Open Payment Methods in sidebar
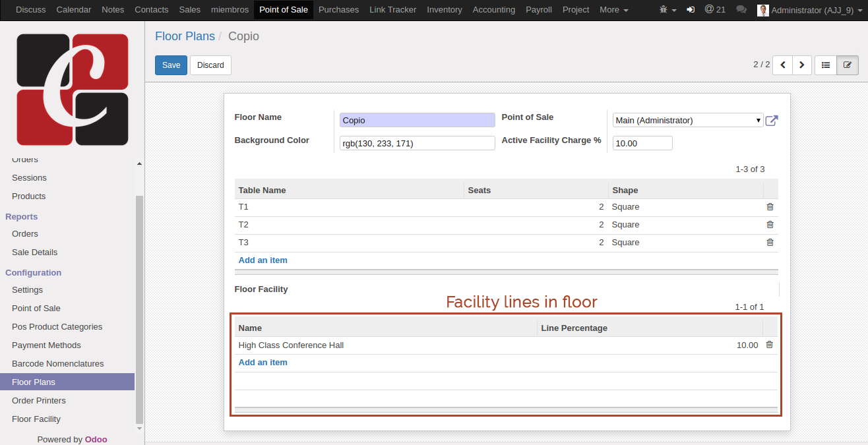The image size is (868, 445). click(46, 345)
